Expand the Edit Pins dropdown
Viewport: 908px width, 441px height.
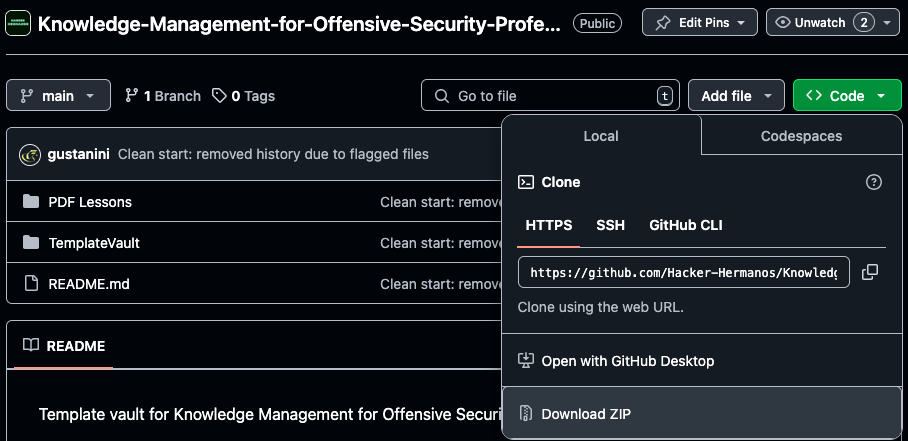pos(700,23)
